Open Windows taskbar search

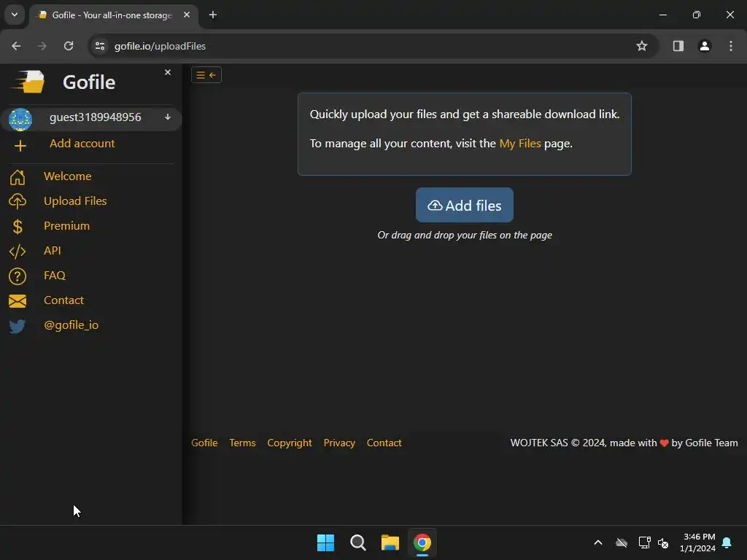[x=357, y=542]
